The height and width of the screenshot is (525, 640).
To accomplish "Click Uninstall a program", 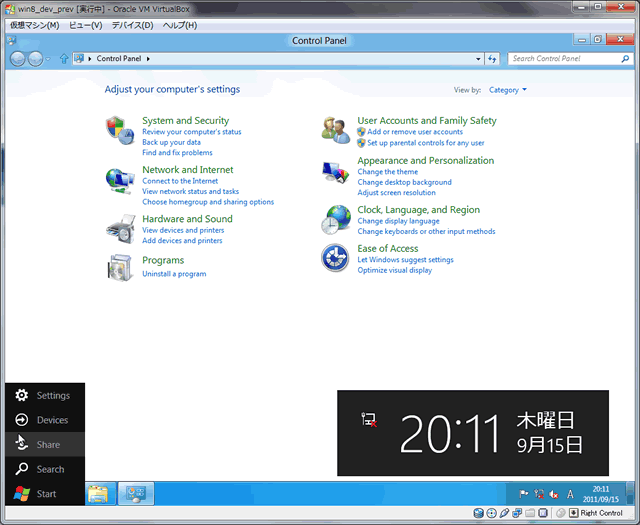I will pyautogui.click(x=174, y=274).
